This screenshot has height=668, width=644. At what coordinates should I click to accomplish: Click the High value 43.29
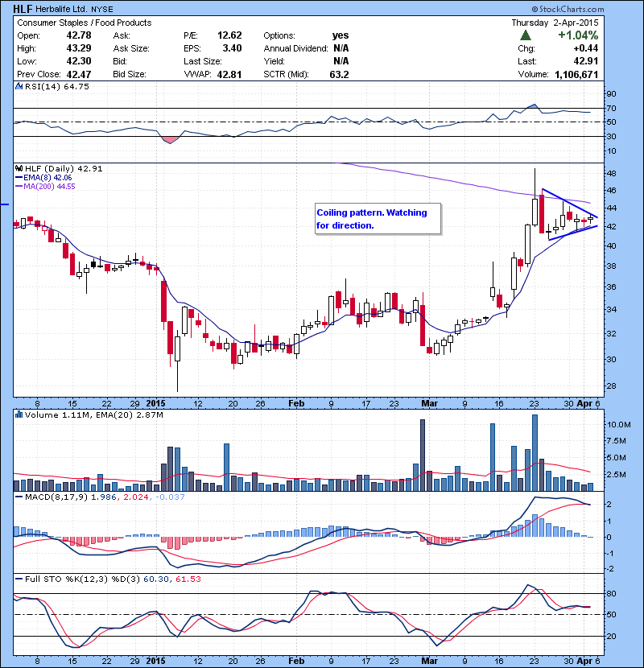pyautogui.click(x=79, y=48)
